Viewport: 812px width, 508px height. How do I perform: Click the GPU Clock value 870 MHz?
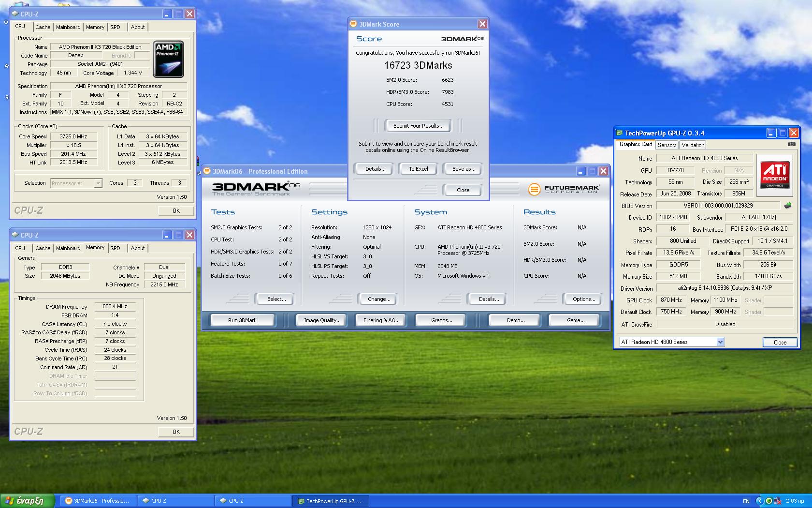point(671,300)
